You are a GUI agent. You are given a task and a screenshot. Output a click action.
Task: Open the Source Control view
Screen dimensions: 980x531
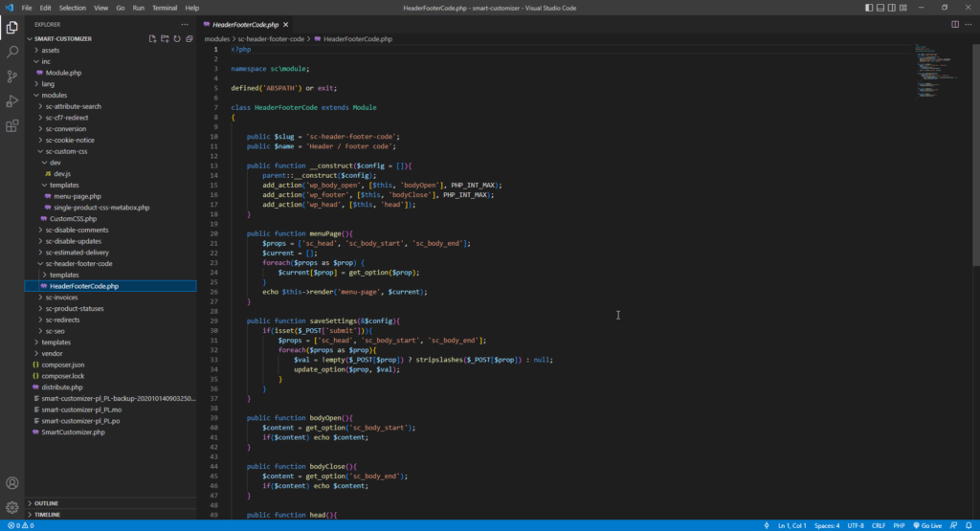[11, 77]
